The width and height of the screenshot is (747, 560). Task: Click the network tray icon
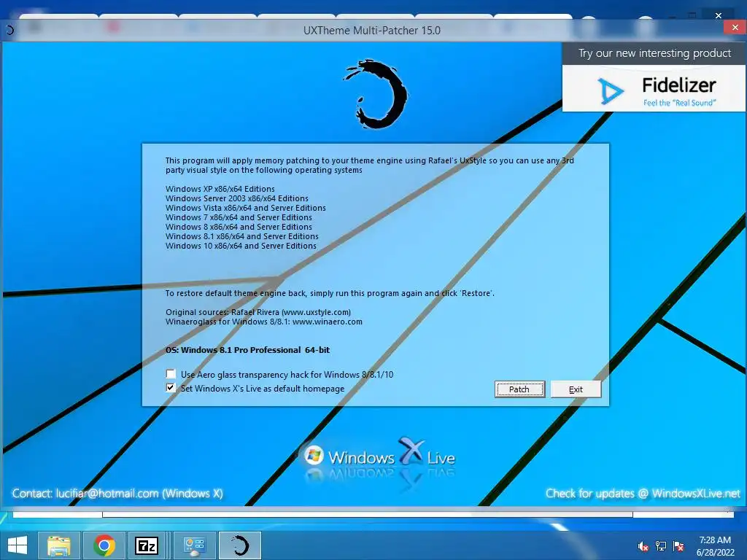click(661, 546)
